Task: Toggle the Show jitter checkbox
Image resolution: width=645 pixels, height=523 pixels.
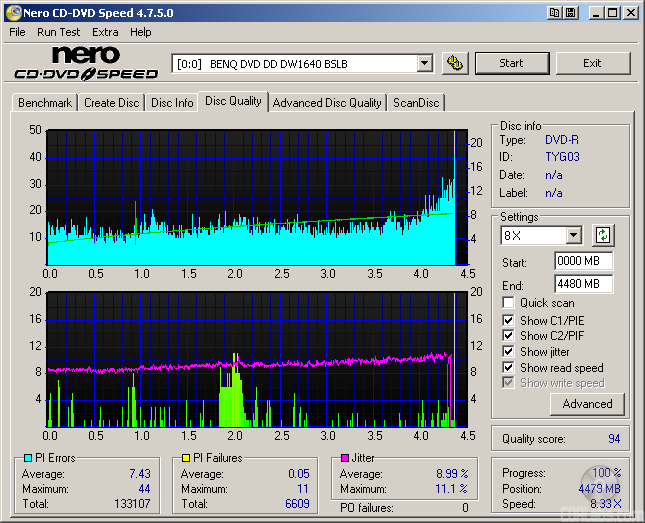Action: (509, 352)
